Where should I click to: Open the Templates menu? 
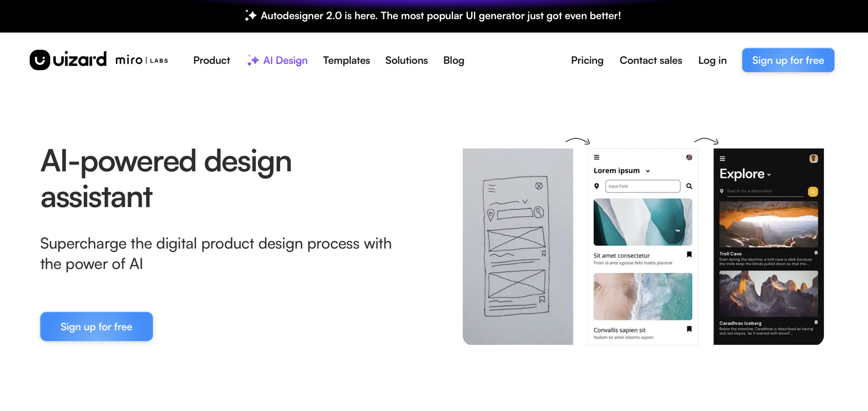346,60
